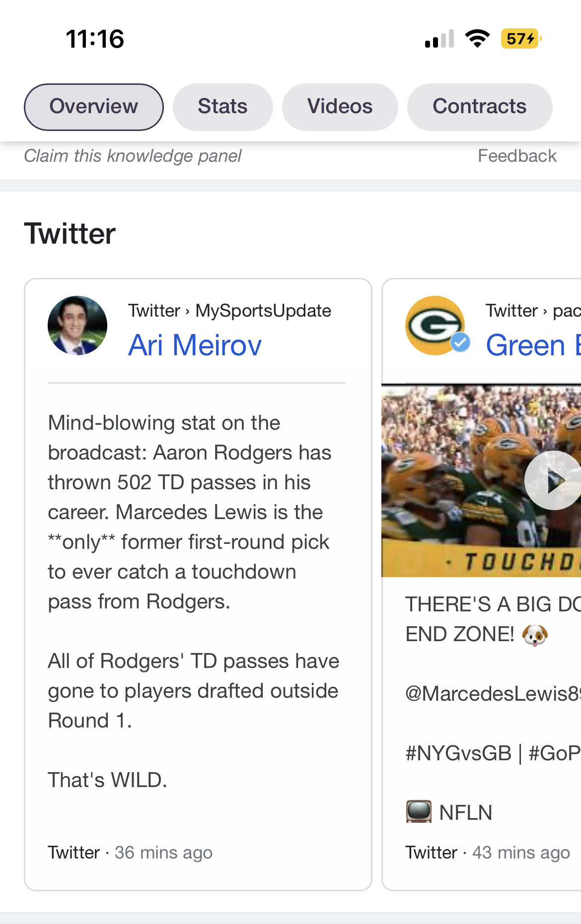Click the Green Bay Packers name link
The width and height of the screenshot is (581, 924).
(x=531, y=345)
